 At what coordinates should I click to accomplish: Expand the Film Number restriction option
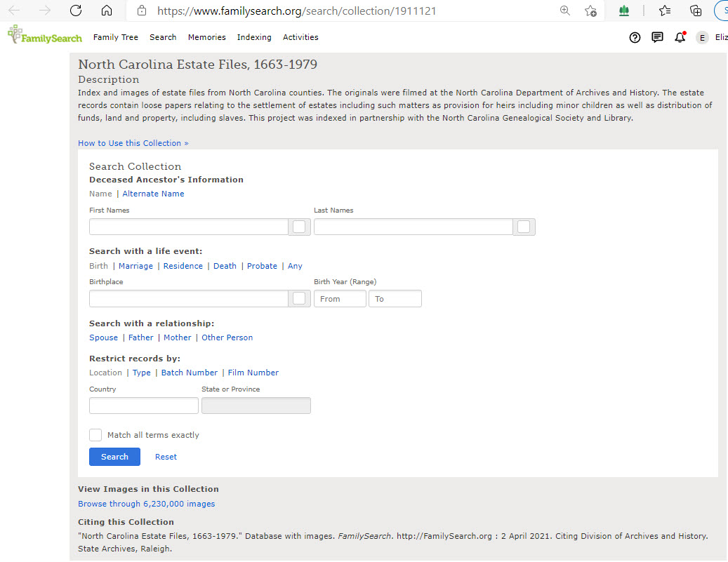[x=253, y=373]
